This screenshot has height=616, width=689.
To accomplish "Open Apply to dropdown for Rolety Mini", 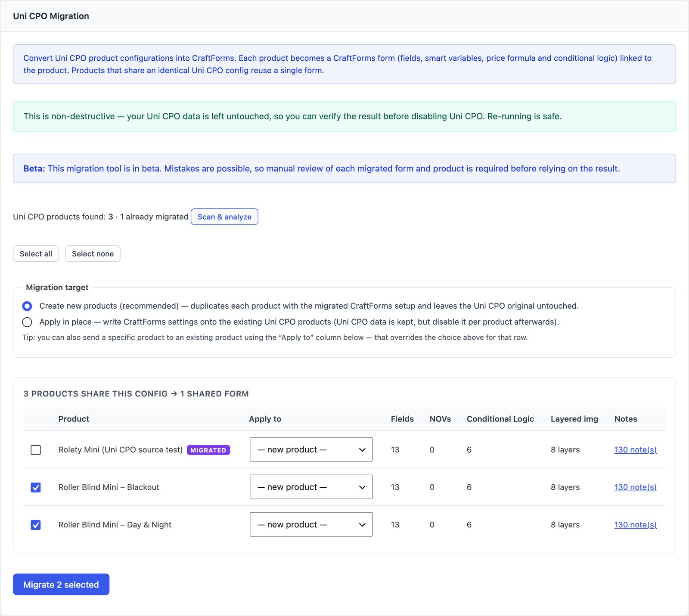I will [x=311, y=449].
